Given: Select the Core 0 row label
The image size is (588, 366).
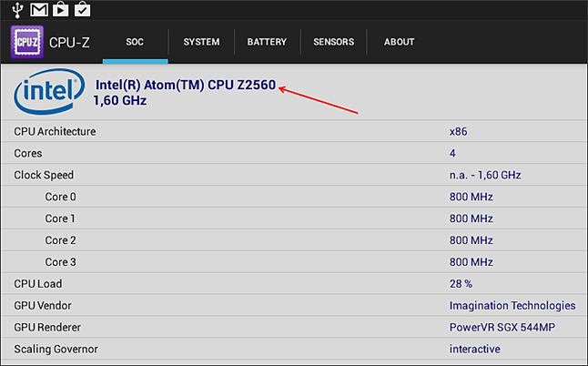Looking at the screenshot, I should (60, 197).
